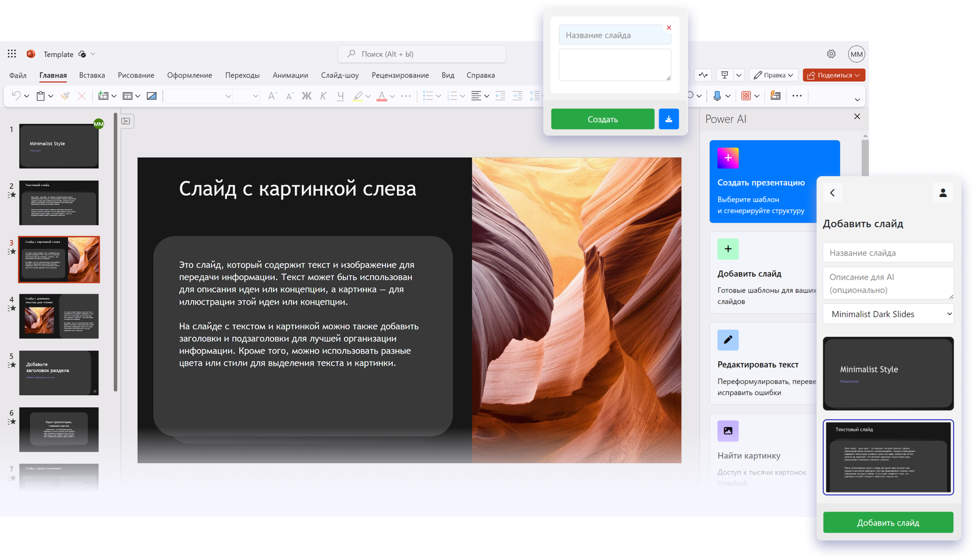
Task: Open the Анимации tab
Action: pos(290,75)
